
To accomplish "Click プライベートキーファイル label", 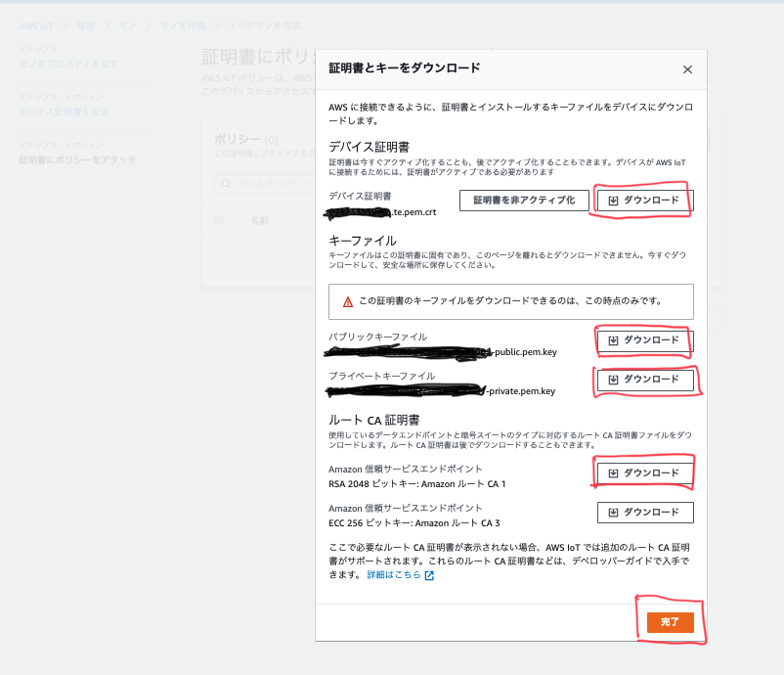I will pos(381,376).
